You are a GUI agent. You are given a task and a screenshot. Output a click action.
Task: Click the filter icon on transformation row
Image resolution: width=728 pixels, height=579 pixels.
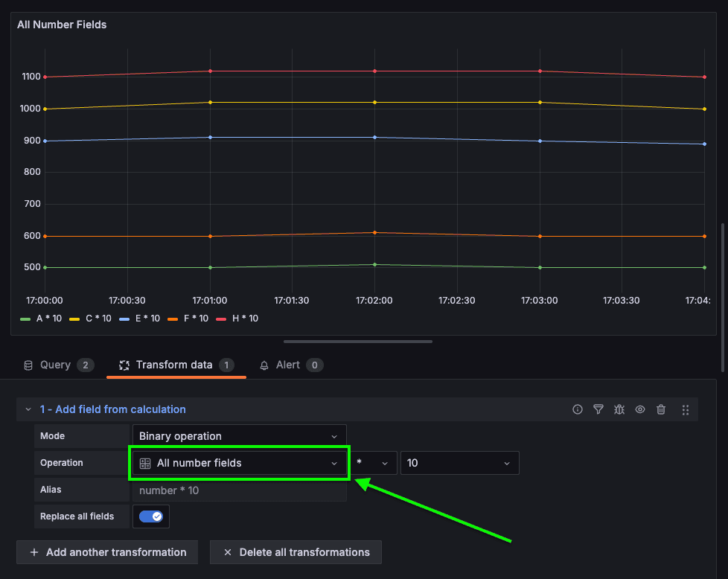[598, 409]
